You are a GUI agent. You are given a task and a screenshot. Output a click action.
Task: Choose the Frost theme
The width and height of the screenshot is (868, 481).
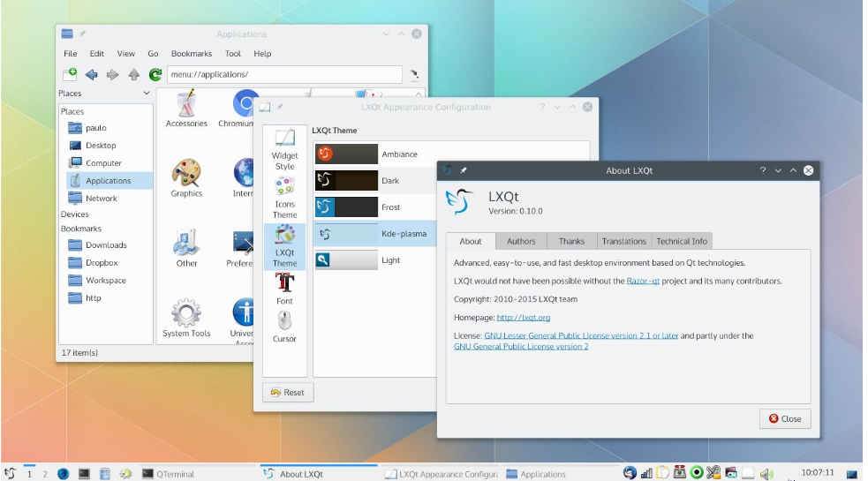pyautogui.click(x=374, y=207)
